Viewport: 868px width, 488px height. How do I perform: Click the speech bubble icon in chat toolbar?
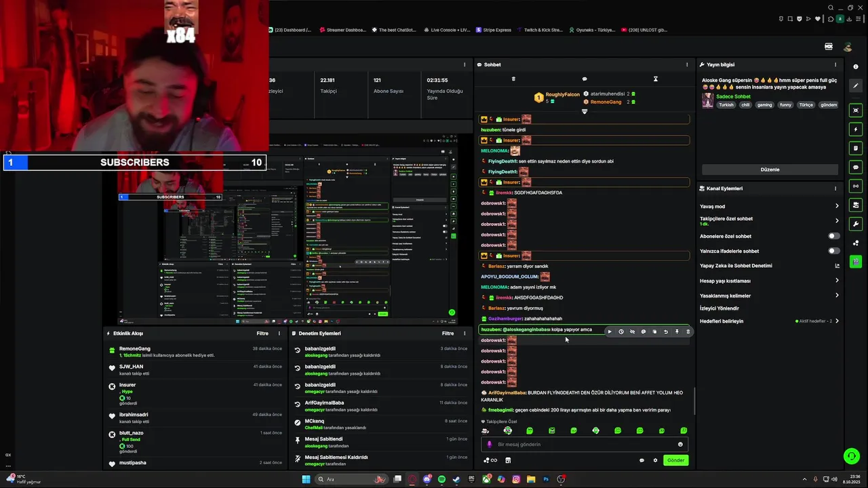pos(585,79)
